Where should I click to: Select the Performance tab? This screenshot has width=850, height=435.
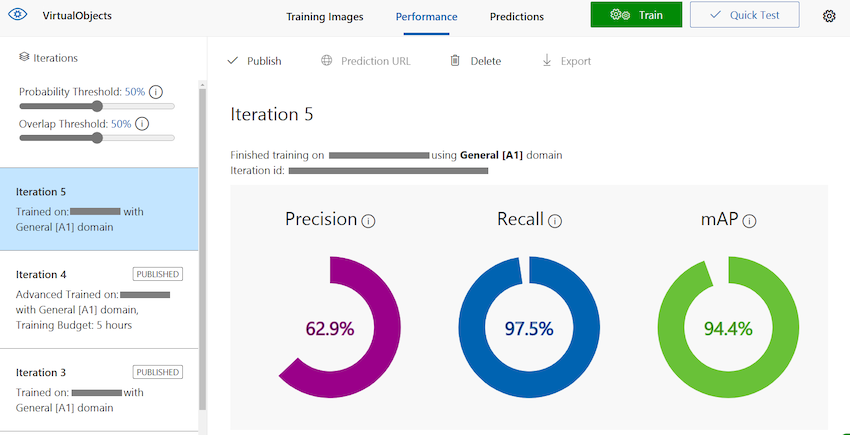pyautogui.click(x=426, y=17)
